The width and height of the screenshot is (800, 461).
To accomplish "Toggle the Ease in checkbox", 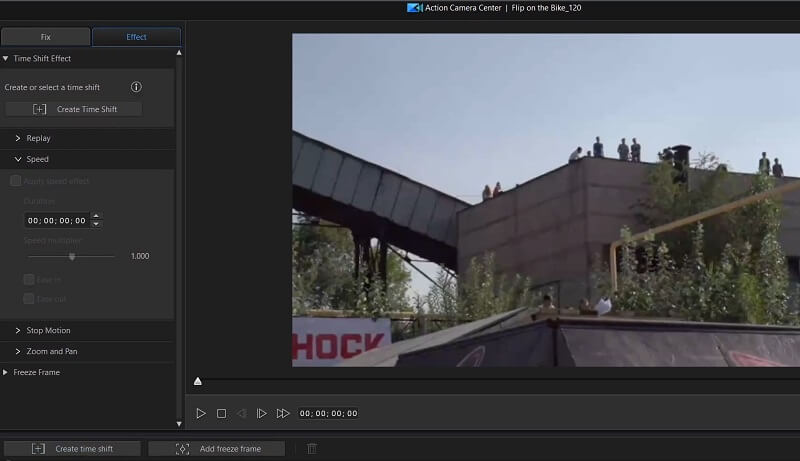I will [29, 279].
